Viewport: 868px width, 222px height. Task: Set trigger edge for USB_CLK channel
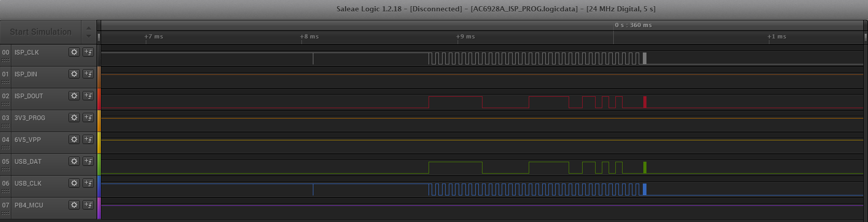point(88,183)
